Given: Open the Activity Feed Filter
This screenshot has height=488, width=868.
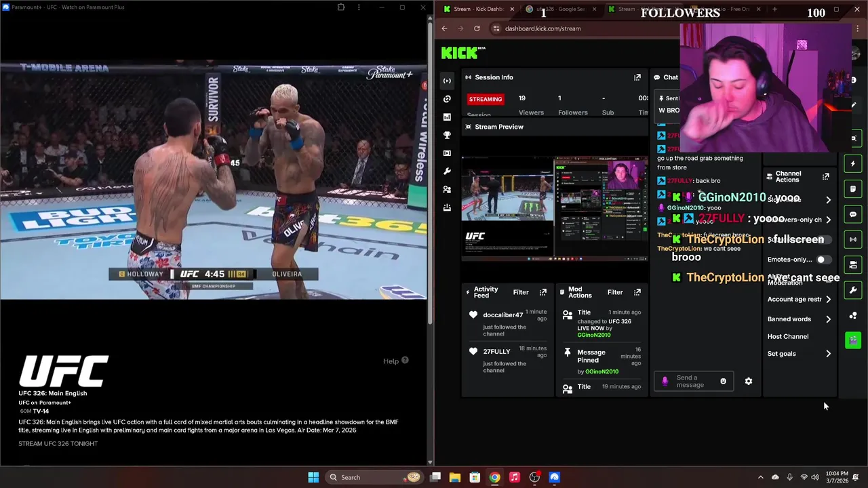Looking at the screenshot, I should point(521,292).
